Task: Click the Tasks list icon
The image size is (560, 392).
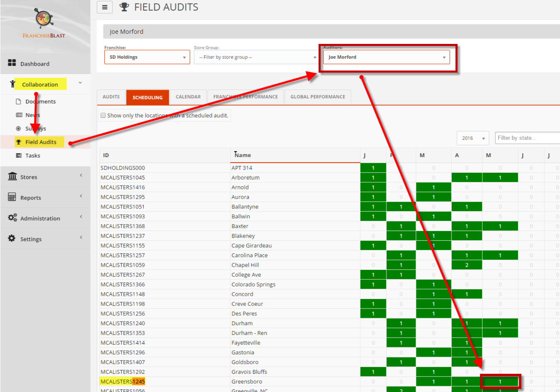Action: 19,156
